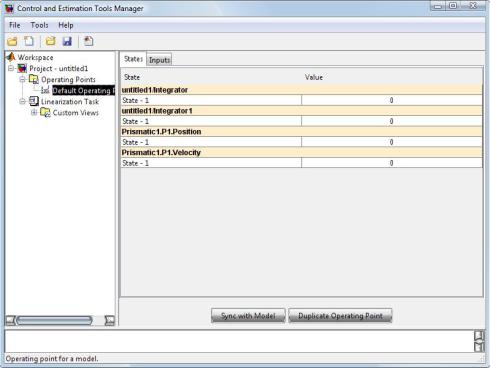Click the new project page toolbar icon
490x368 pixels.
29,41
